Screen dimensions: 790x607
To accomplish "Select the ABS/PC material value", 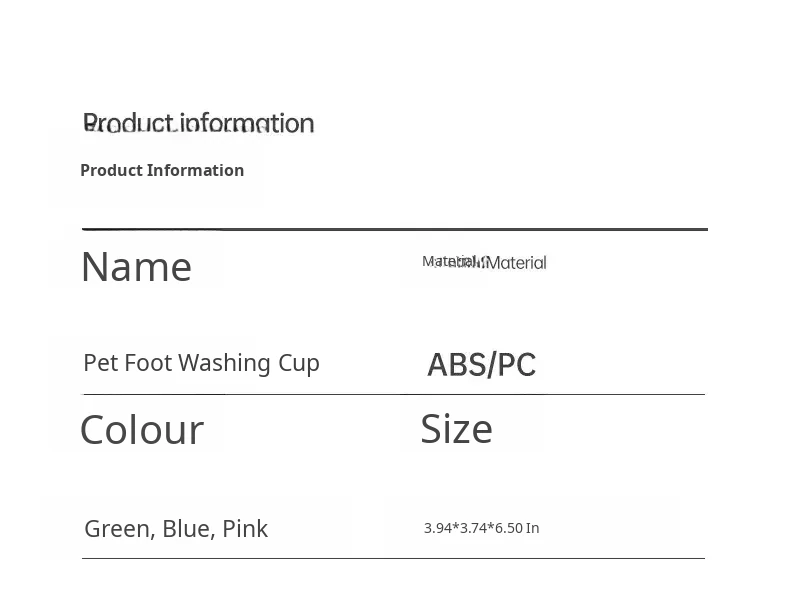I will pyautogui.click(x=481, y=365).
